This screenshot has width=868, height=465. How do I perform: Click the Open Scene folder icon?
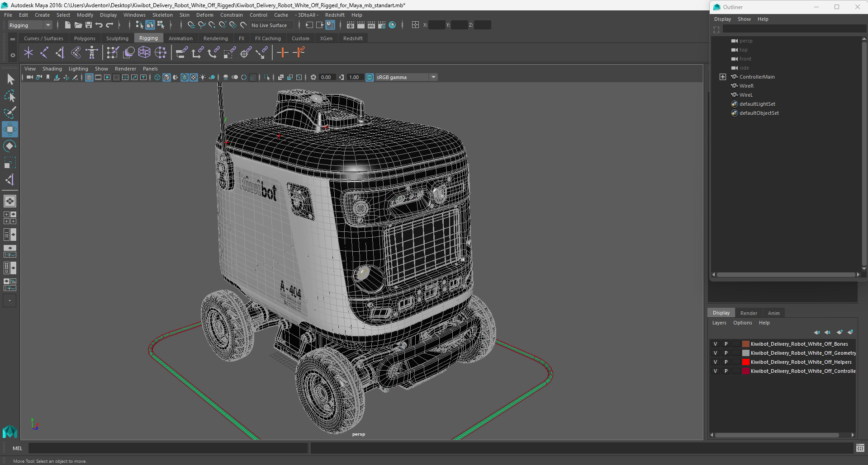[x=78, y=25]
